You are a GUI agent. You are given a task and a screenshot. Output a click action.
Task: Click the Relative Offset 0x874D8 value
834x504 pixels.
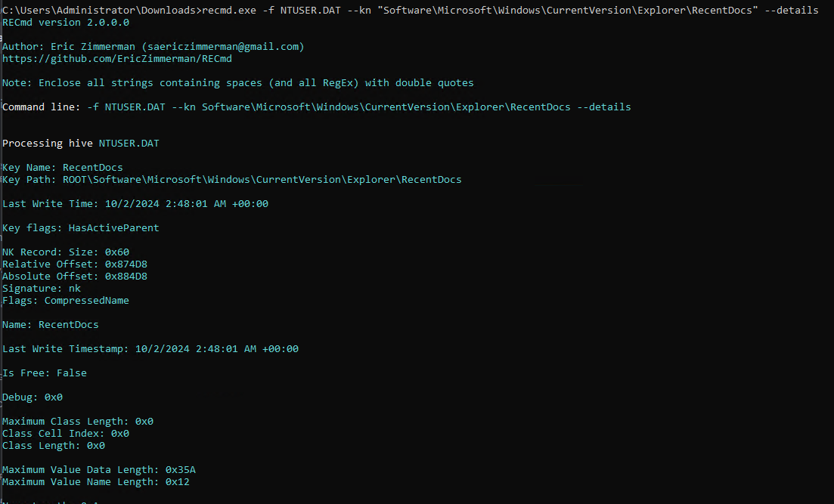pos(126,264)
